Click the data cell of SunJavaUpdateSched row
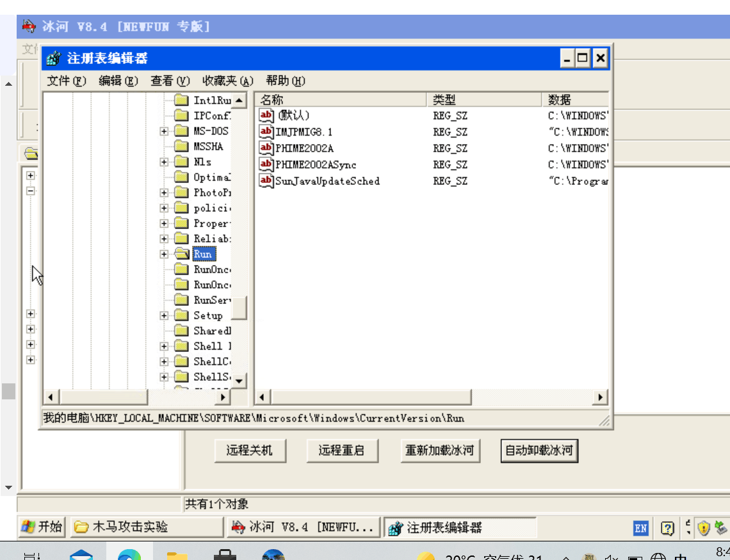Screen dimensions: 730x560 pyautogui.click(x=578, y=181)
